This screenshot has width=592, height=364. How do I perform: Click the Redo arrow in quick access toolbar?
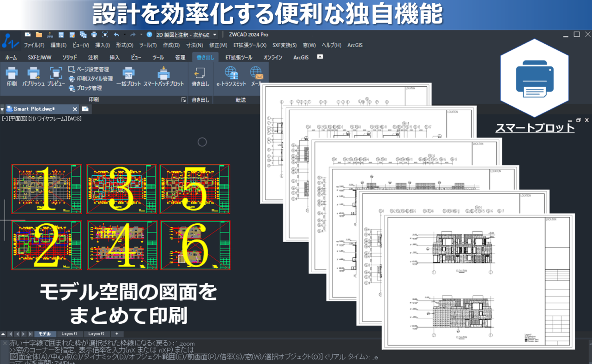click(133, 35)
